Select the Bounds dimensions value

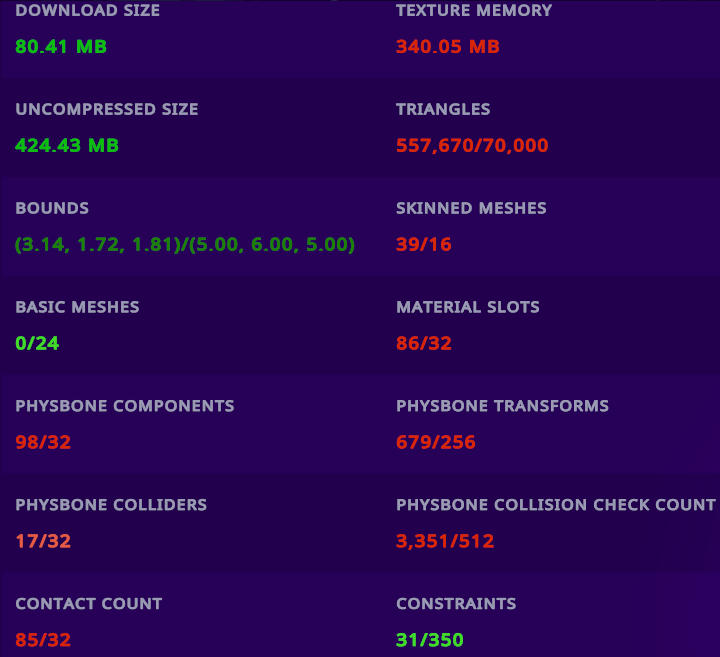point(185,245)
